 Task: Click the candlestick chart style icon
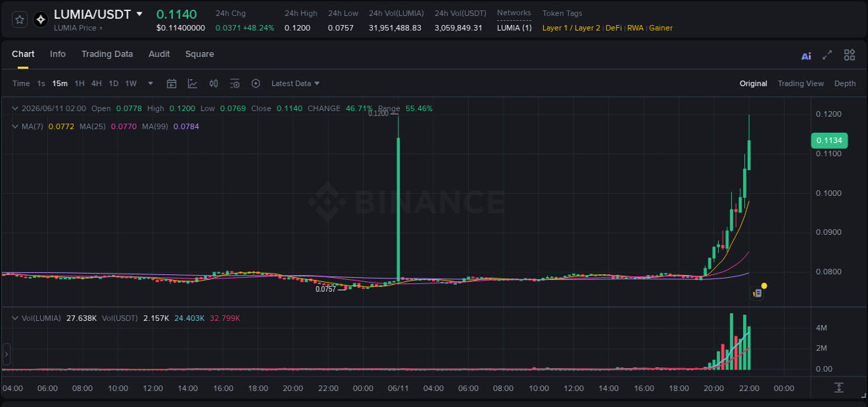[214, 83]
